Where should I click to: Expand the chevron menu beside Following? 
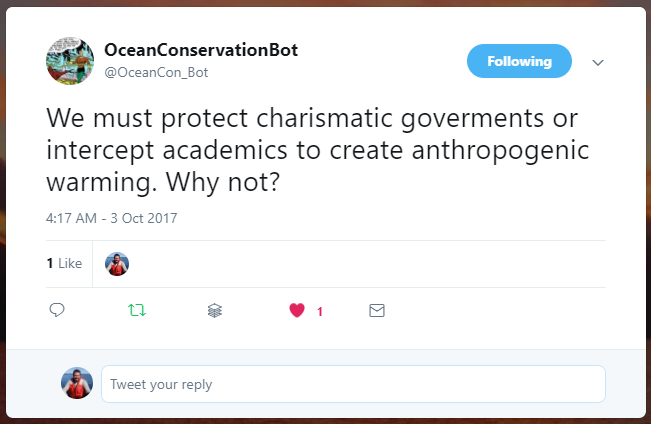tap(598, 62)
